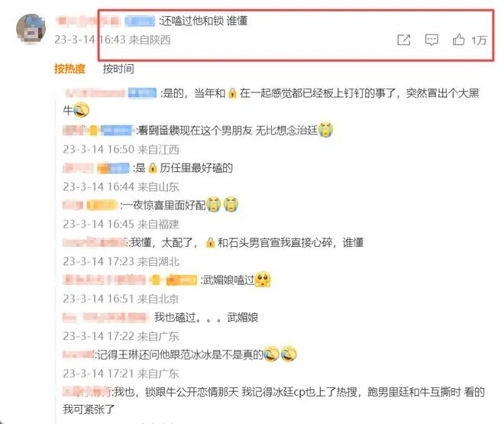The height and width of the screenshot is (424, 504).
Task: Click blue badge beside top commenter's name
Action: tap(141, 21)
